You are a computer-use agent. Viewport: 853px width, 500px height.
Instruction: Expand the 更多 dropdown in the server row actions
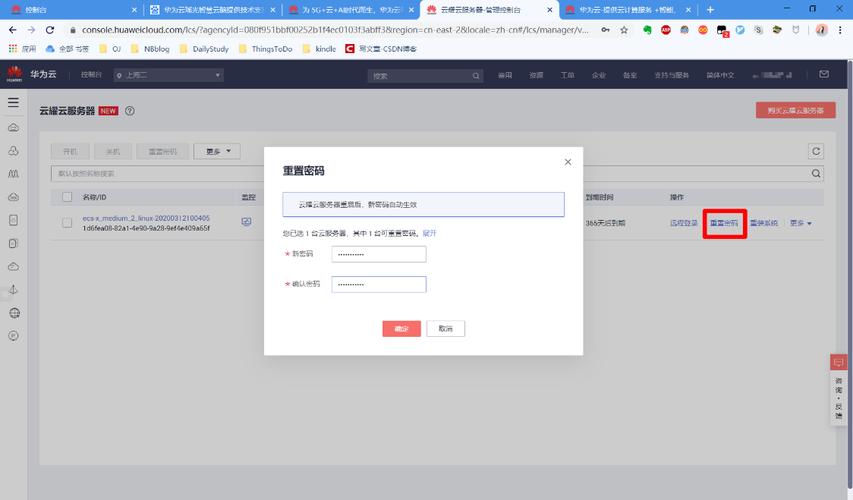(800, 223)
